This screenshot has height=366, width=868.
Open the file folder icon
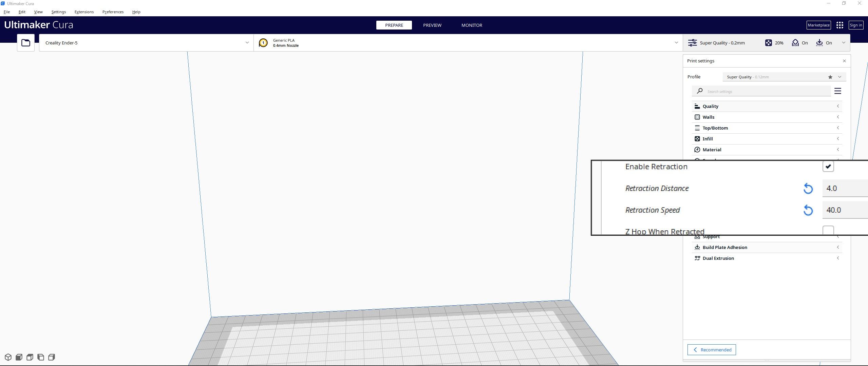[x=26, y=43]
